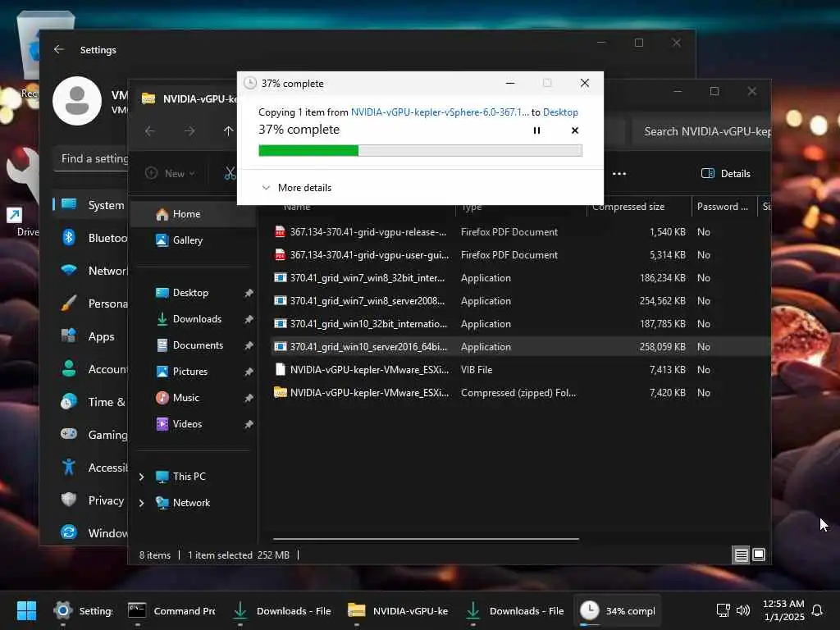The image size is (840, 630).
Task: Switch to Command Prompt taskbar item
Action: click(171, 610)
